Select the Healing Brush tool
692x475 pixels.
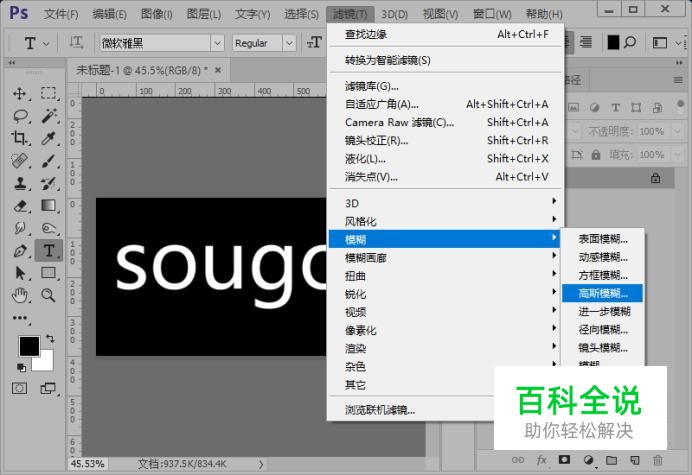click(x=19, y=161)
